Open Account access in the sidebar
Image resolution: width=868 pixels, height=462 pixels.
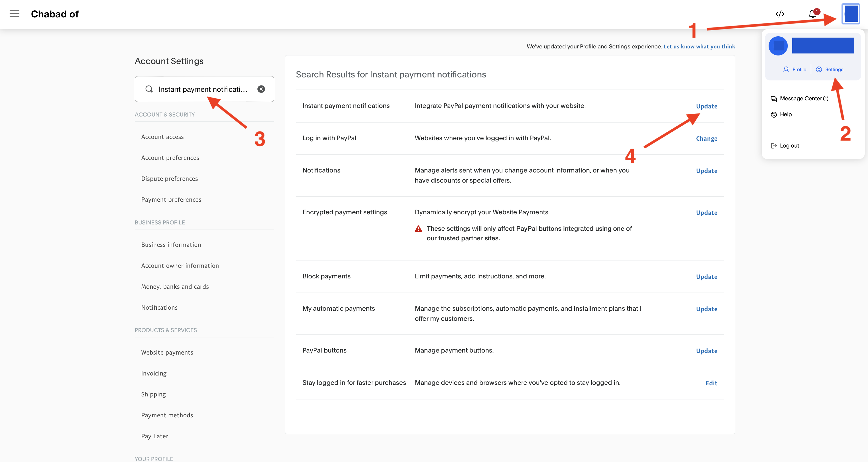coord(162,137)
